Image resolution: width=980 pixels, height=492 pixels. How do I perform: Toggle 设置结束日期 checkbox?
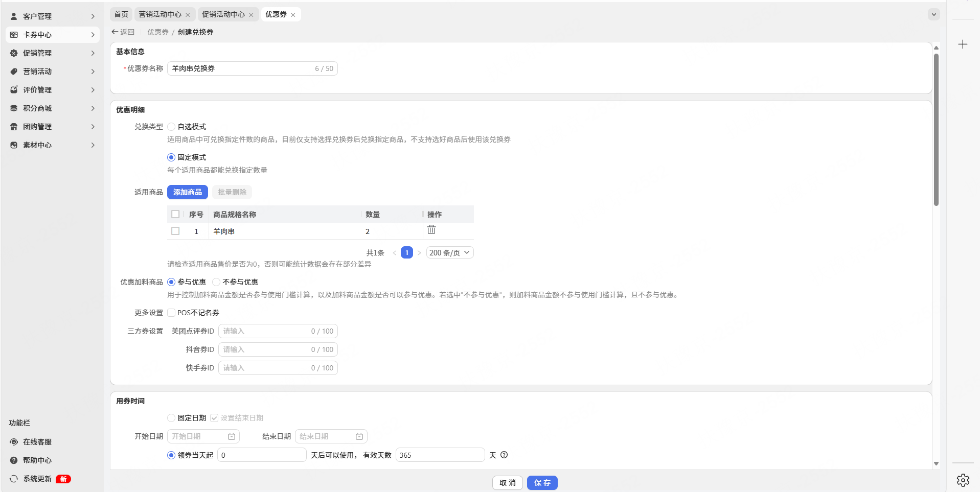(x=214, y=418)
